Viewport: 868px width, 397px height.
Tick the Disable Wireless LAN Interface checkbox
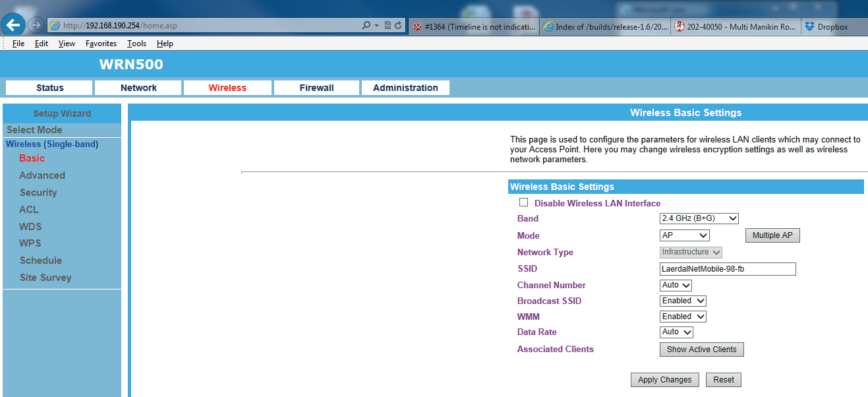pyautogui.click(x=524, y=202)
